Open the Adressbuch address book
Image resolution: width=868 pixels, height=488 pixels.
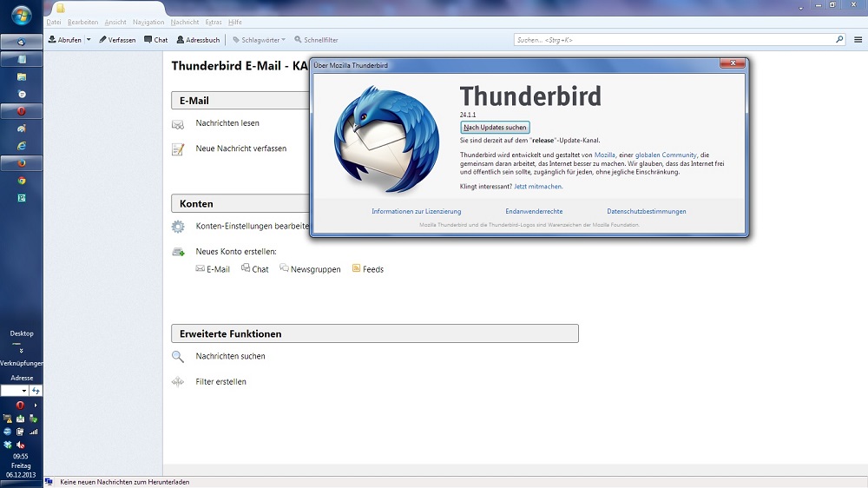[198, 40]
